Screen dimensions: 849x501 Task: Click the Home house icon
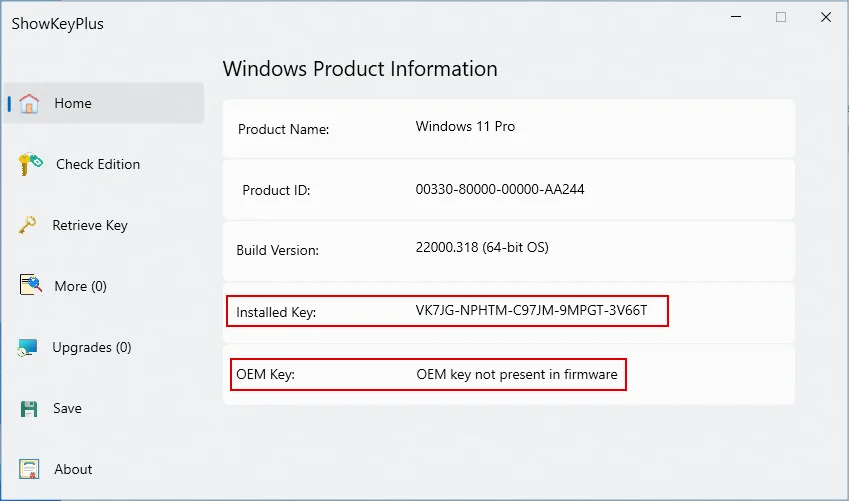29,104
